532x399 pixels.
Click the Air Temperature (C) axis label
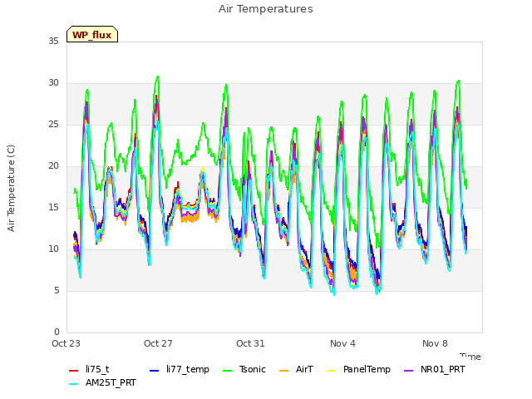(x=11, y=189)
